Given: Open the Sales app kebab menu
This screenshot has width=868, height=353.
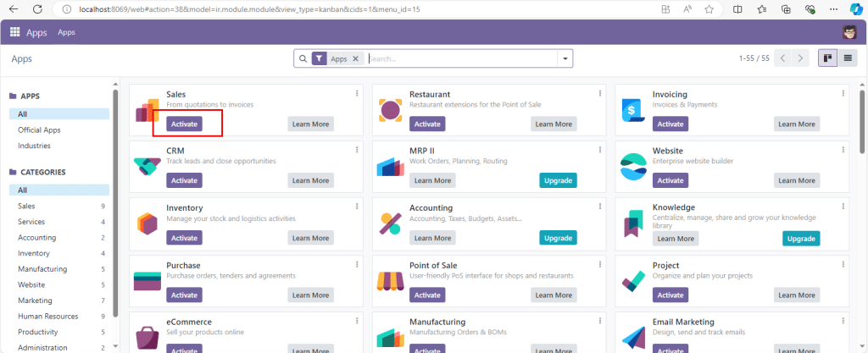Looking at the screenshot, I should [x=357, y=93].
